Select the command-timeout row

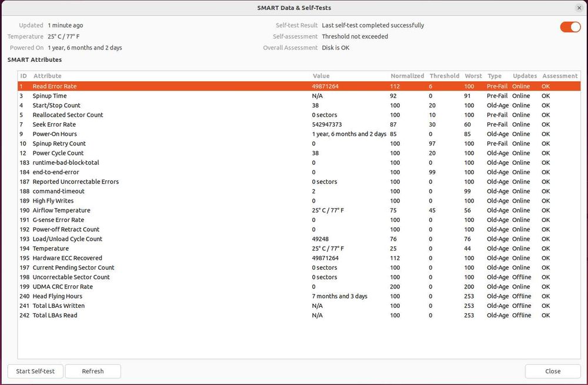click(299, 191)
